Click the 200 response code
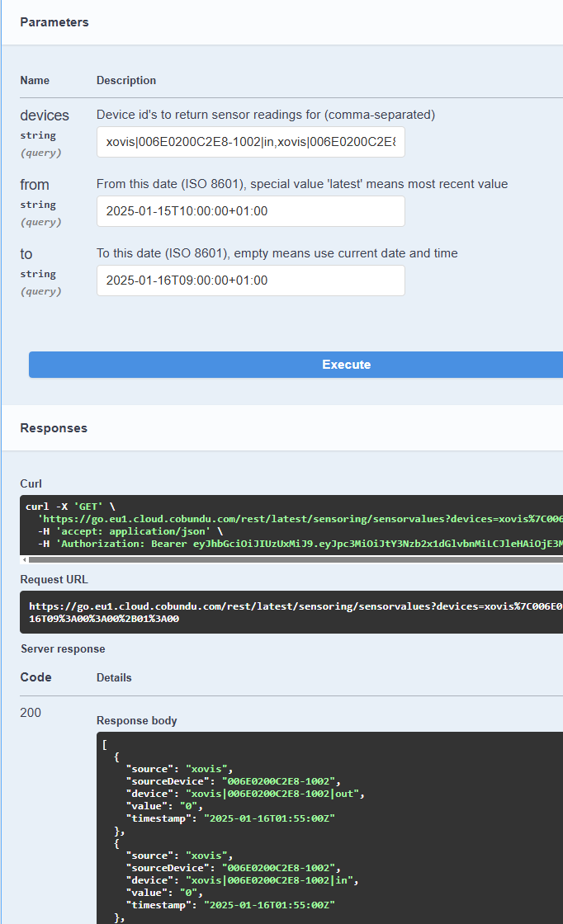This screenshot has height=924, width=563. 31,713
